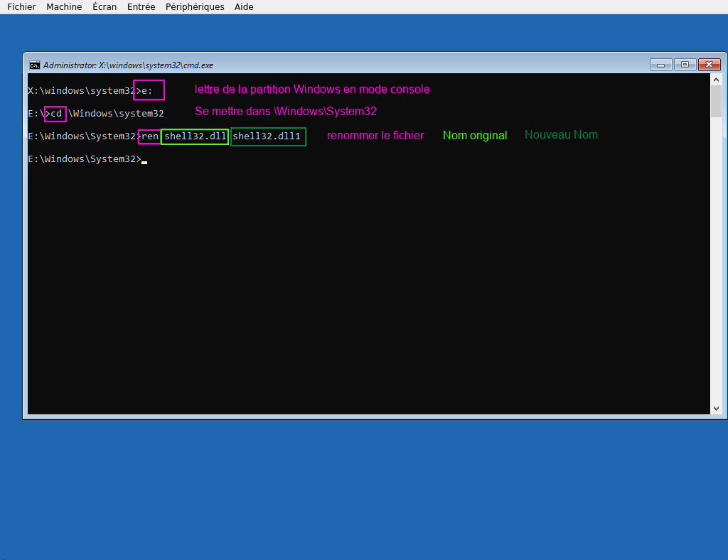Open the Aide menu
This screenshot has height=560, width=728.
[x=244, y=7]
